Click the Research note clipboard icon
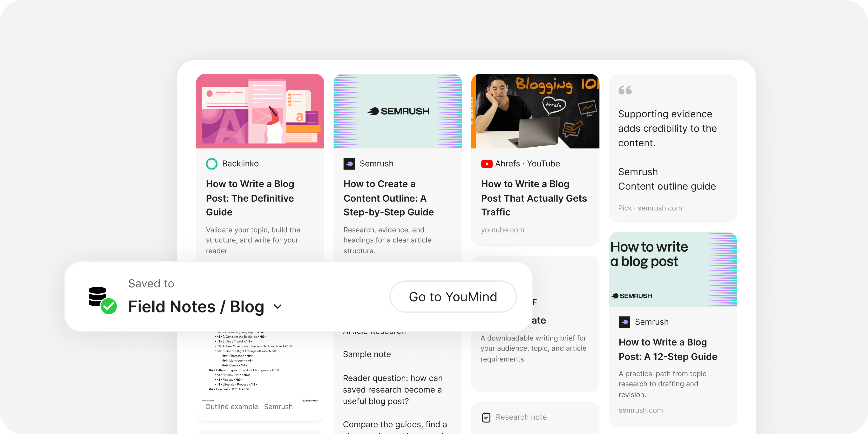Screen dimensions: 868x434 point(486,418)
